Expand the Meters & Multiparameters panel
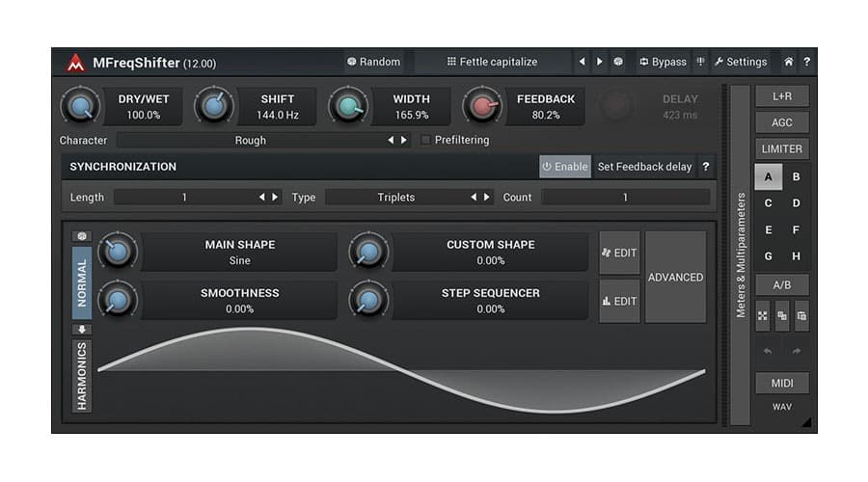The height and width of the screenshot is (482, 868). pos(740,255)
